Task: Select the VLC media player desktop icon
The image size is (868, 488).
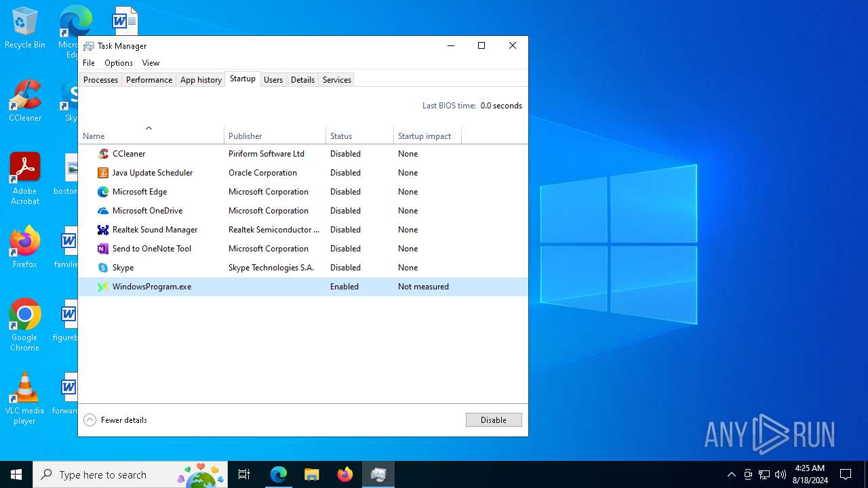Action: [25, 399]
